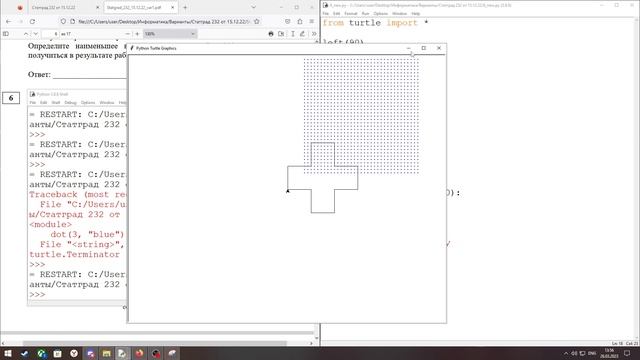This screenshot has height=360, width=640.
Task: Bookmark this page with the star icon
Action: pyautogui.click(x=256, y=21)
